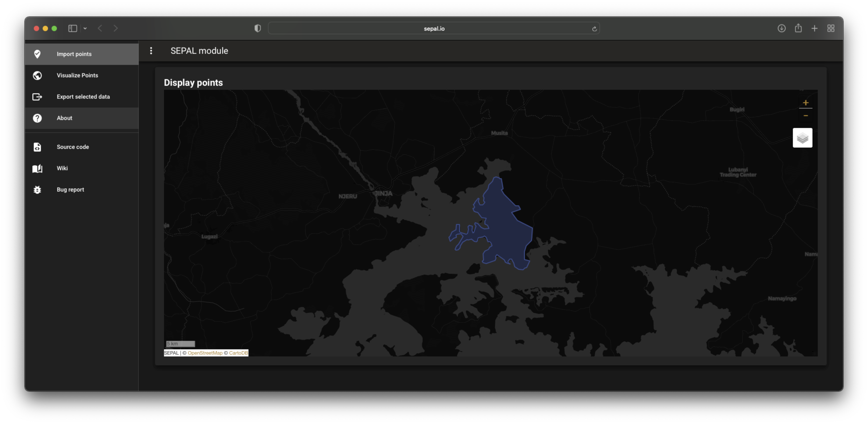Show the Safari downloads list
Viewport: 868px width, 424px height.
[781, 28]
